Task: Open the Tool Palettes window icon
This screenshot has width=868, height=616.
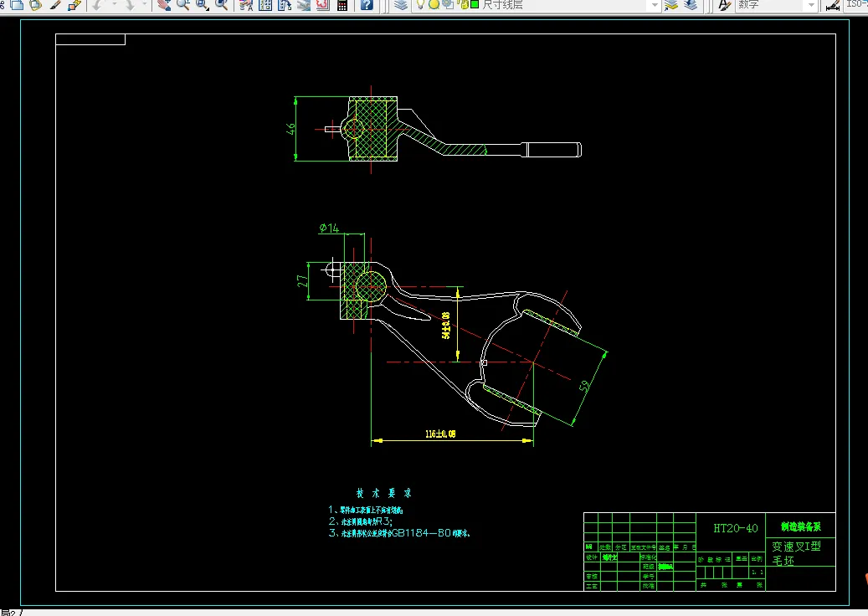Action: [285, 5]
